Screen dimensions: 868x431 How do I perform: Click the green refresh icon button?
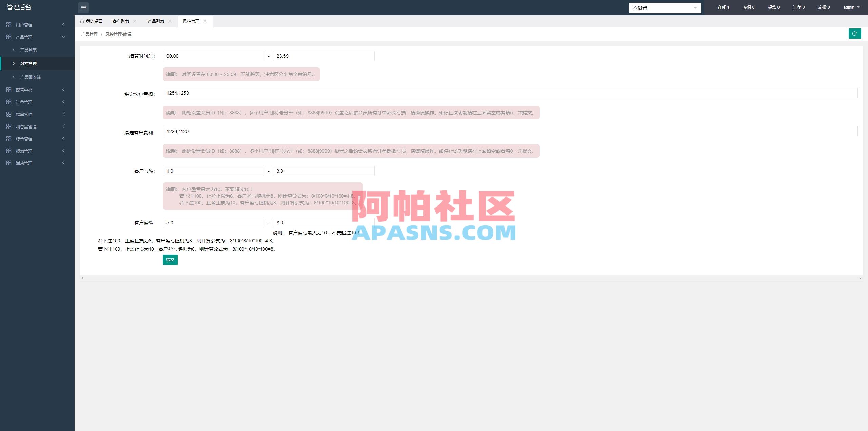coord(854,34)
